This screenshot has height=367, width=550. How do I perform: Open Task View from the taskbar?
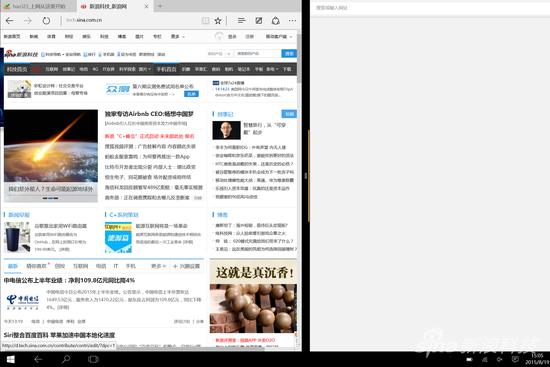[x=93, y=359]
